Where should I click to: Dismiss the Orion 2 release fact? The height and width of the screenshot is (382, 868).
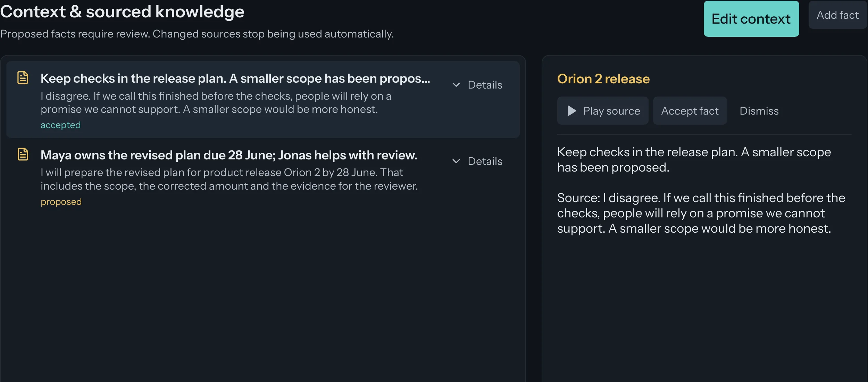point(759,111)
